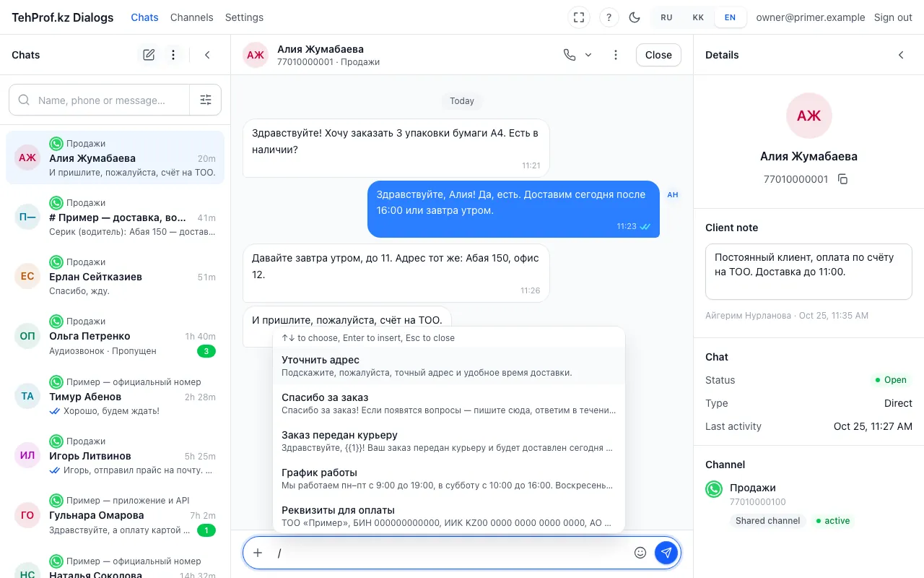Open chat search filters icon

point(206,100)
